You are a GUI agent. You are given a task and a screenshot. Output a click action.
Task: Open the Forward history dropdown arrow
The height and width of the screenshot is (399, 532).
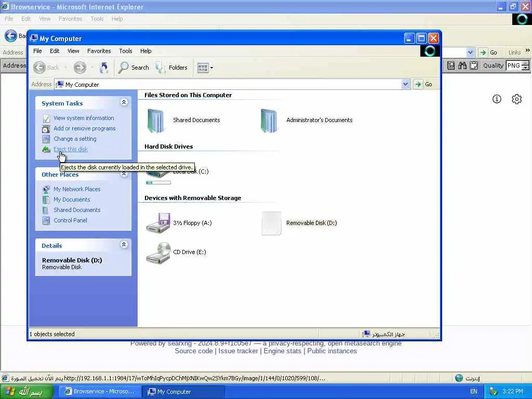[92, 68]
